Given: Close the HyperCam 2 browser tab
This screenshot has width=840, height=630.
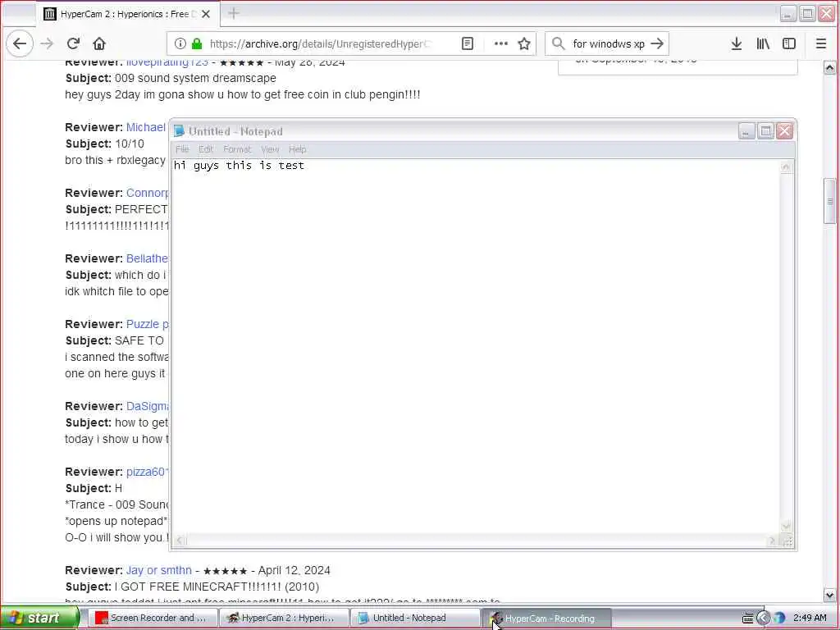Looking at the screenshot, I should click(206, 14).
